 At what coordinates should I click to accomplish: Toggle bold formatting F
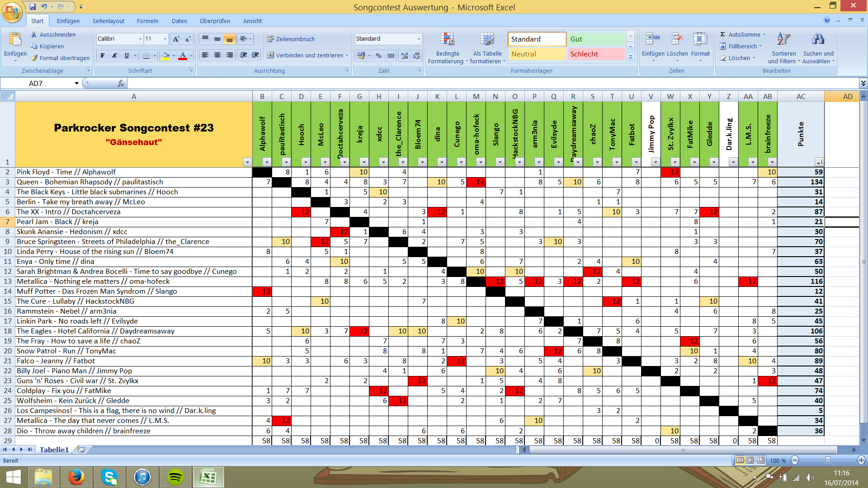103,56
